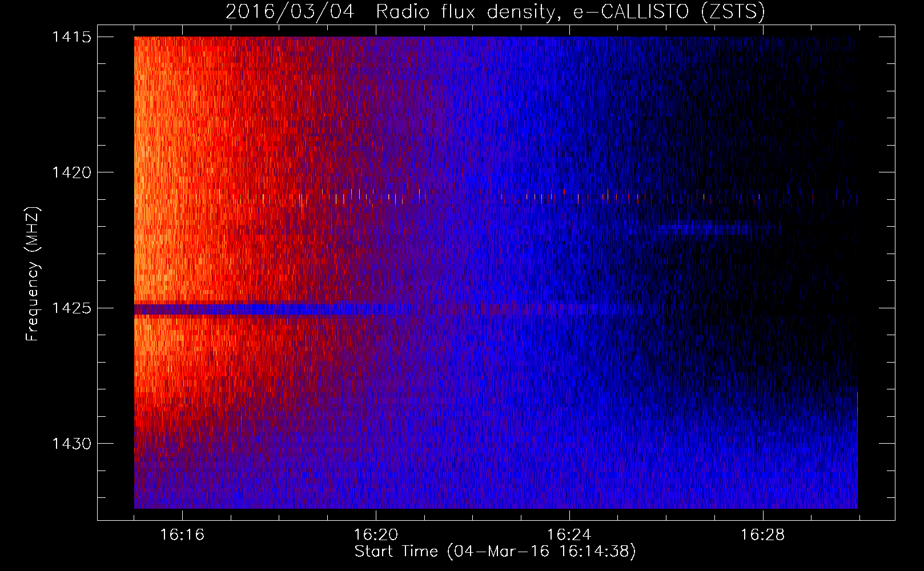Click the '1420' frequency axis label
Screen dimensions: 924x571
click(x=71, y=172)
